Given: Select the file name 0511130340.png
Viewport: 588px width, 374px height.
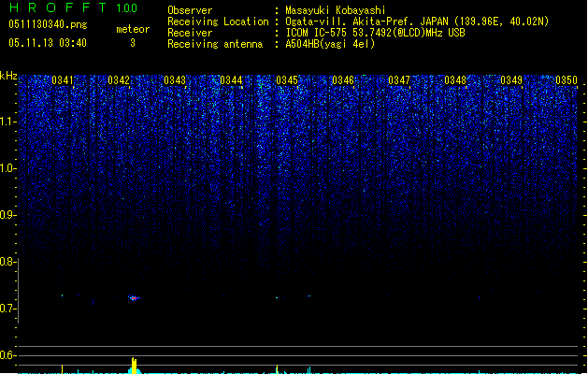Looking at the screenshot, I should [48, 24].
